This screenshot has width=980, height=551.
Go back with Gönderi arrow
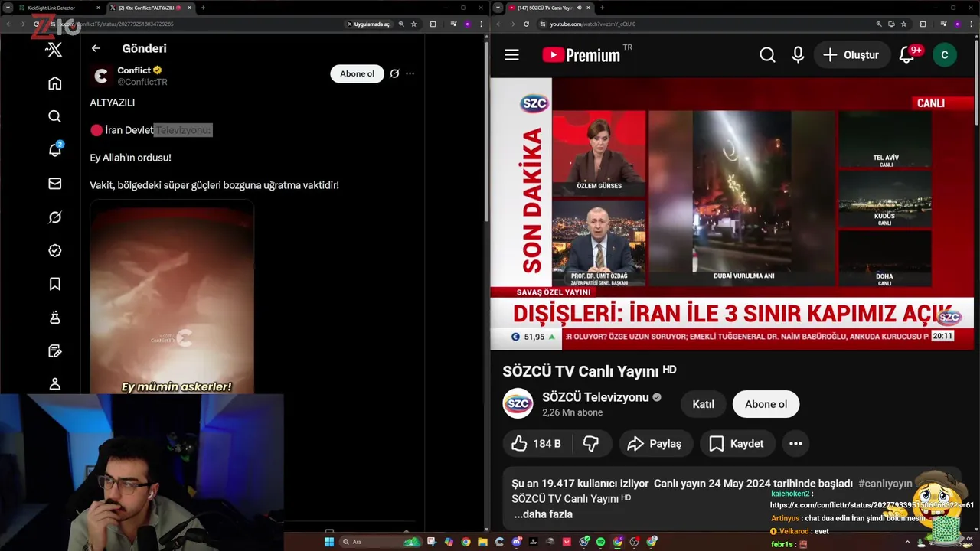(96, 48)
